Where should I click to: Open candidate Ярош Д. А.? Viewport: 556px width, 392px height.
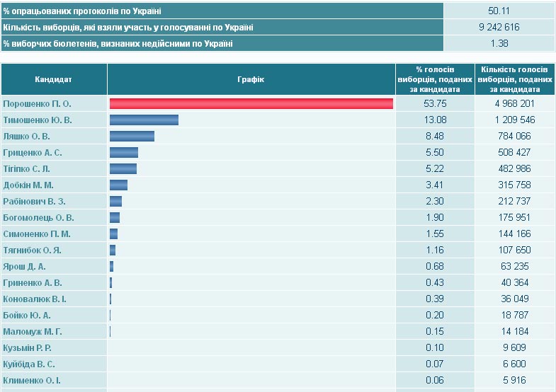[25, 267]
